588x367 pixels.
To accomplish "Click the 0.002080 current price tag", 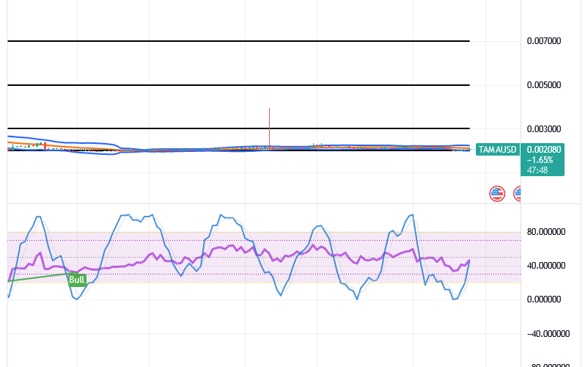I will click(544, 149).
